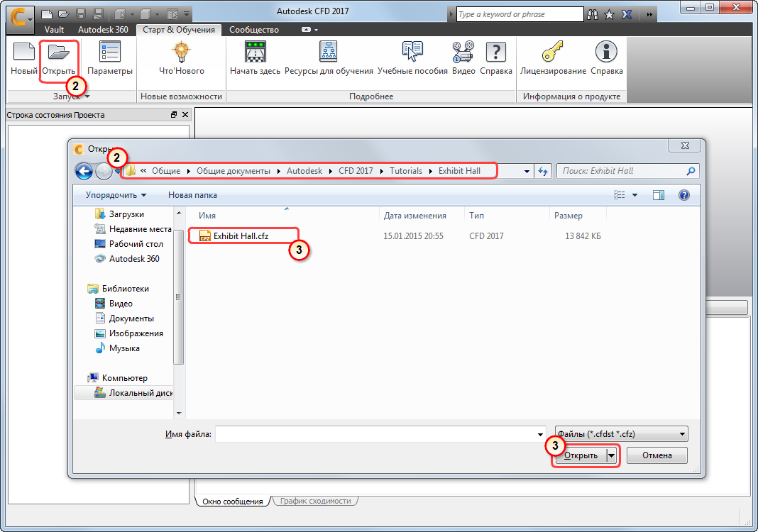Click the Открыть ribbon icon
The height and width of the screenshot is (532, 758).
pos(58,59)
